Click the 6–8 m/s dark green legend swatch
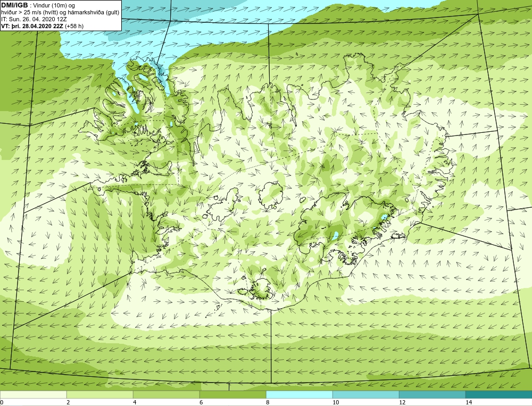Viewport: 532px width, 406px height. pyautogui.click(x=233, y=394)
